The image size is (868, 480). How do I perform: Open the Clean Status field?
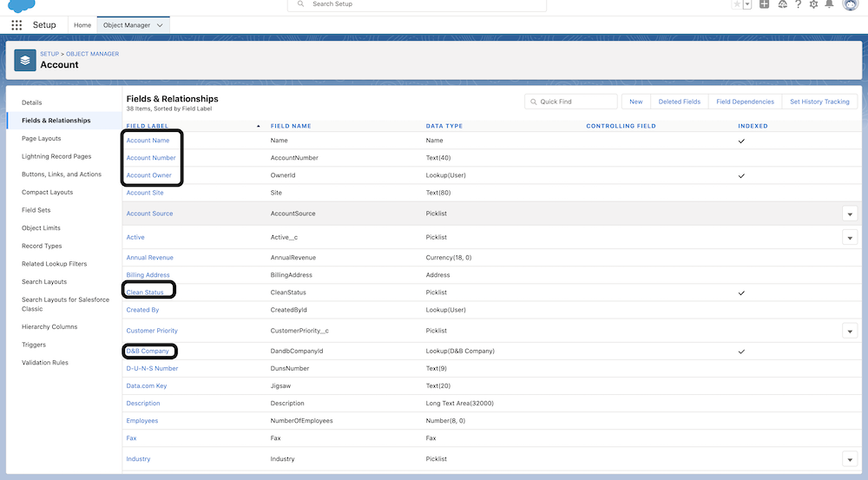145,293
